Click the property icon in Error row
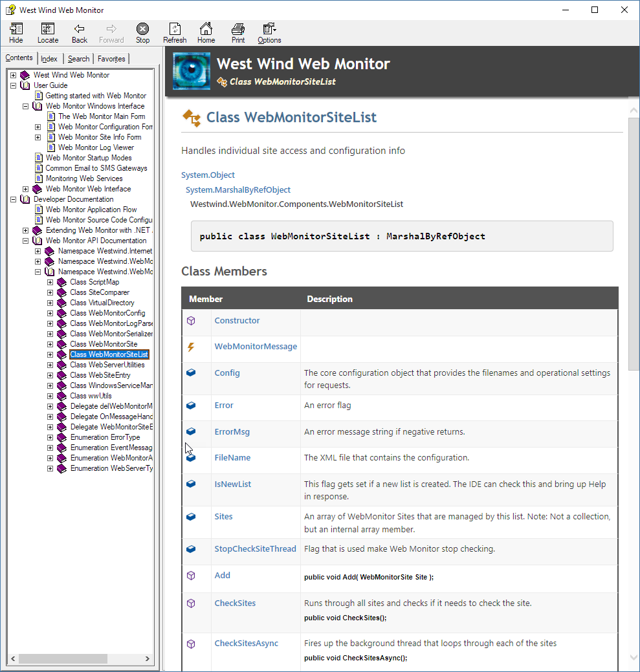 191,405
